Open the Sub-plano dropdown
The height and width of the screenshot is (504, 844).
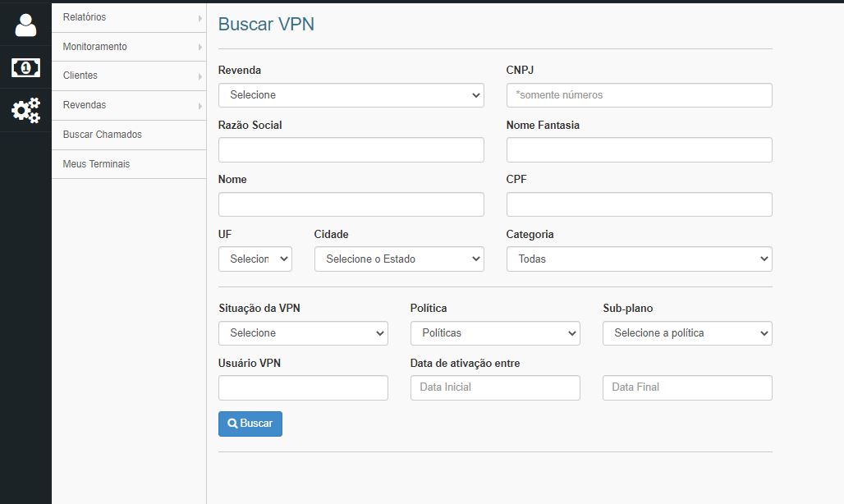click(687, 333)
